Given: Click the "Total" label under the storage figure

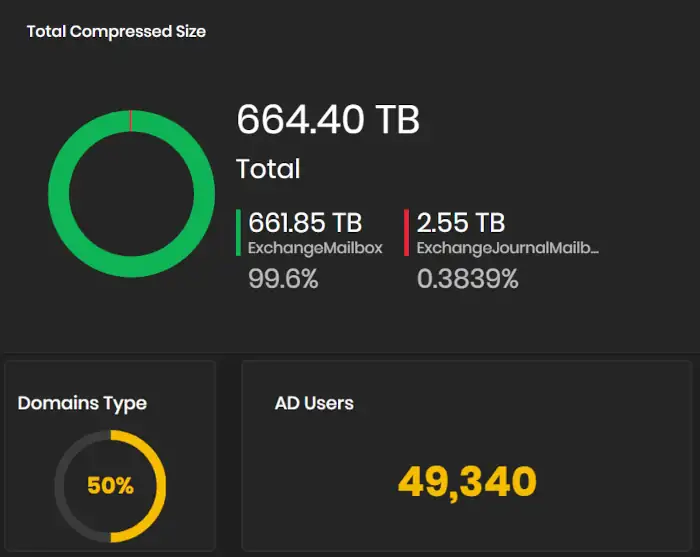Looking at the screenshot, I should 268,168.
